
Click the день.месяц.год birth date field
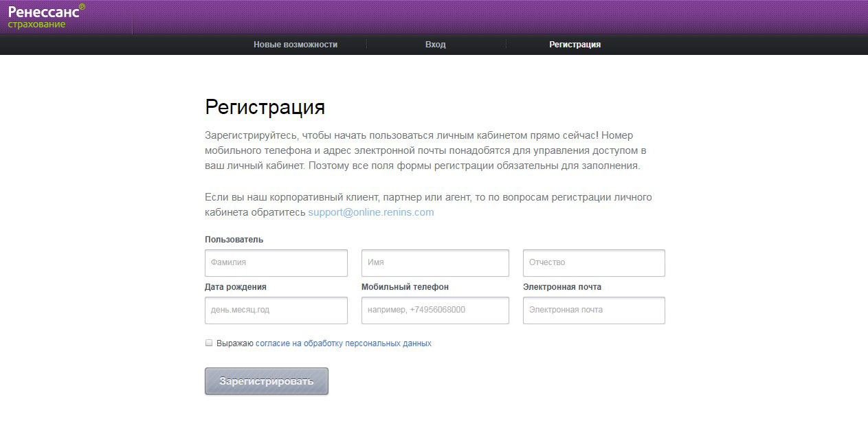276,310
